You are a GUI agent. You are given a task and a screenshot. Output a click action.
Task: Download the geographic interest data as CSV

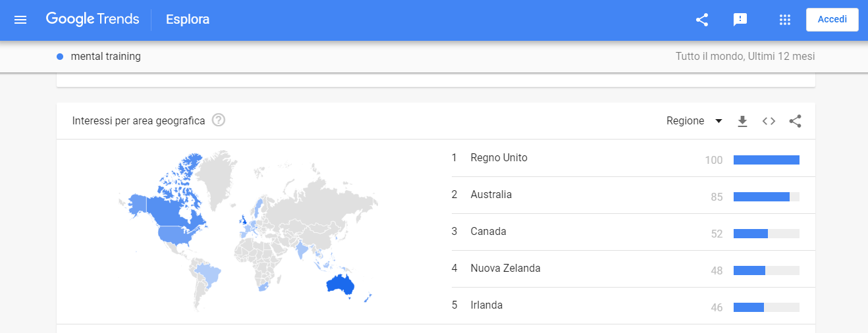[742, 121]
